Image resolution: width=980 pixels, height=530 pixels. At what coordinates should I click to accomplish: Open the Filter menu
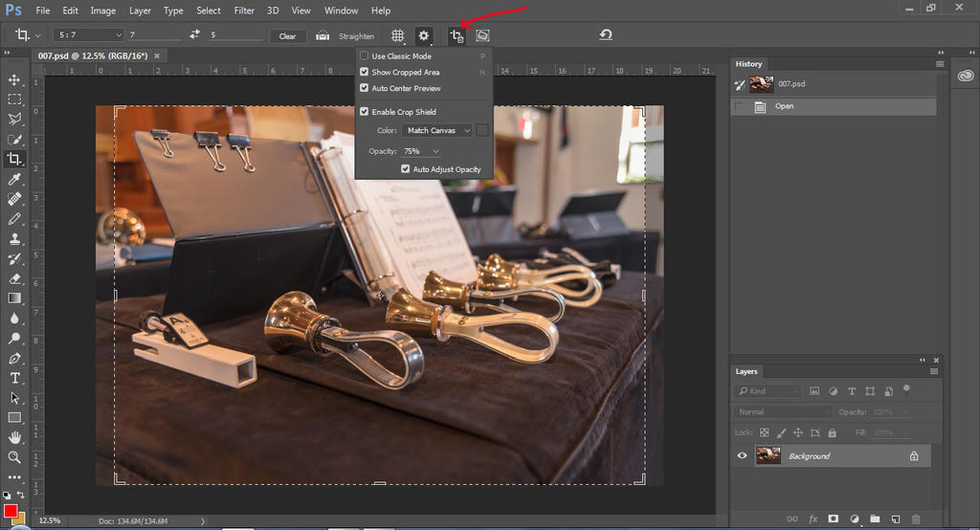click(244, 11)
